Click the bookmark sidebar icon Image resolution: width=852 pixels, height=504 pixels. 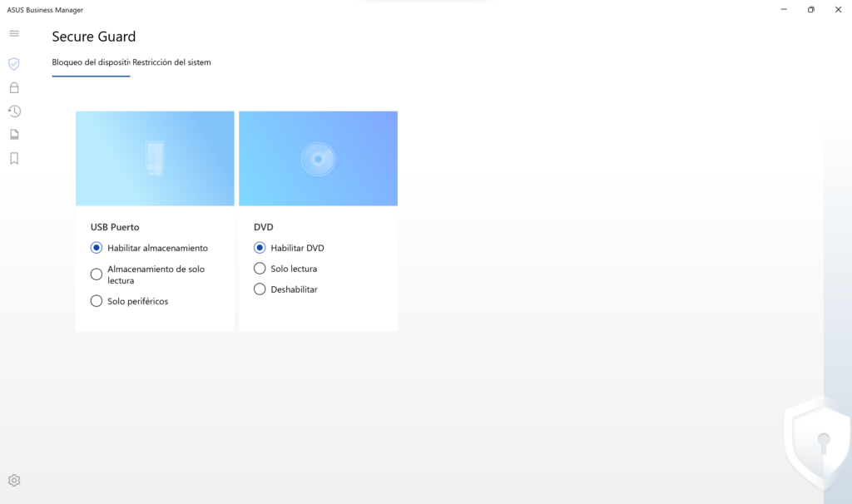pos(14,158)
